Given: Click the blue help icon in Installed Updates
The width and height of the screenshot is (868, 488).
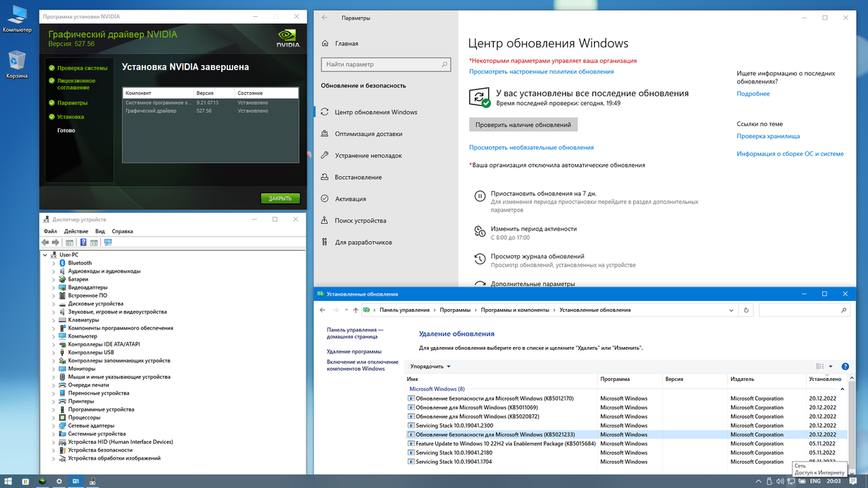Looking at the screenshot, I should 845,367.
